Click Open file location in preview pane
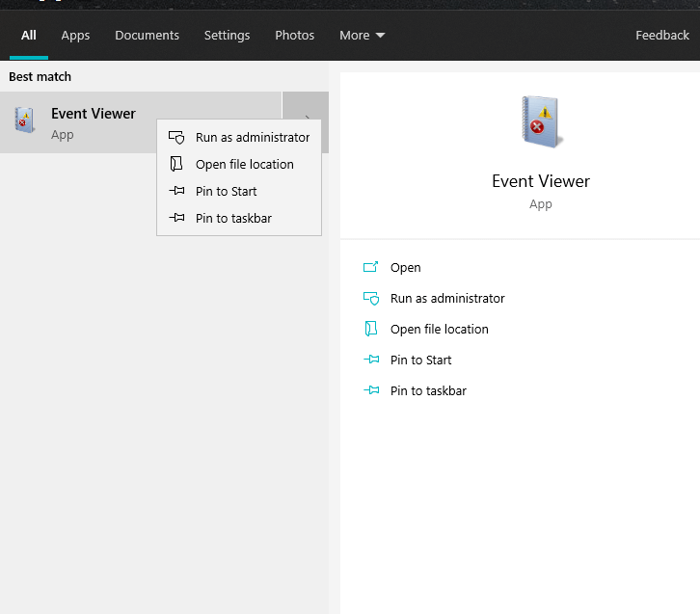700x614 pixels. 440,329
